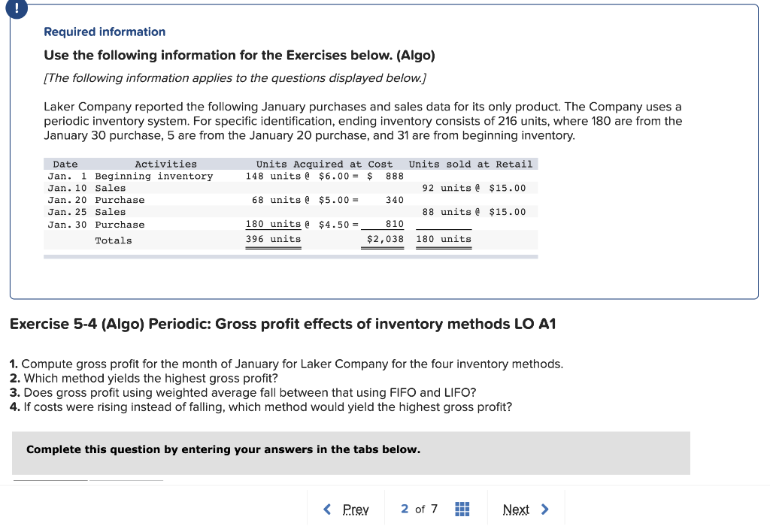Click the 'Units Acquired at Cost' header
Image resolution: width=770 pixels, height=532 pixels.
324,164
